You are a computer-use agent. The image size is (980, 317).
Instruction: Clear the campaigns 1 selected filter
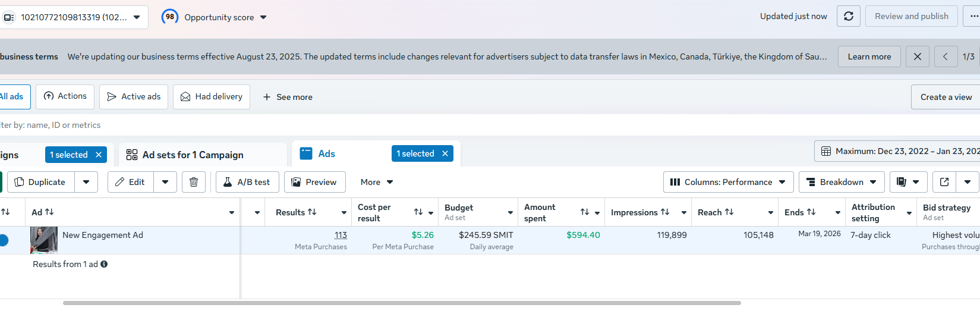click(99, 155)
